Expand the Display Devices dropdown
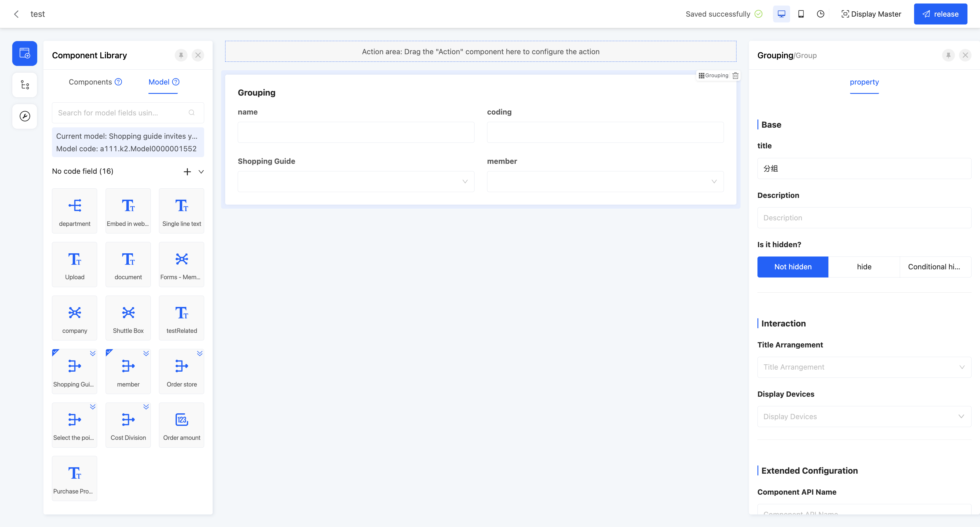Screen dimensions: 980x527 [x=864, y=416]
